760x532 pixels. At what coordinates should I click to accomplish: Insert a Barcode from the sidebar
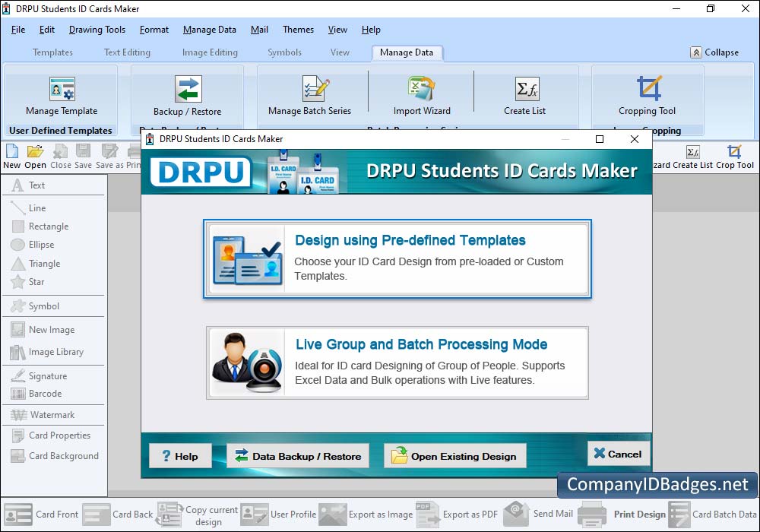tap(36, 394)
